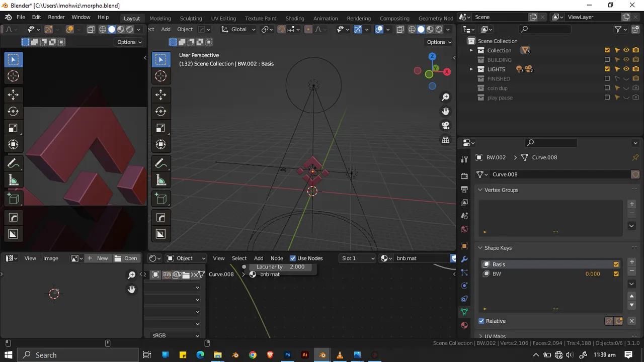Open the Render menu
Screen dimensions: 644x362
point(56,17)
